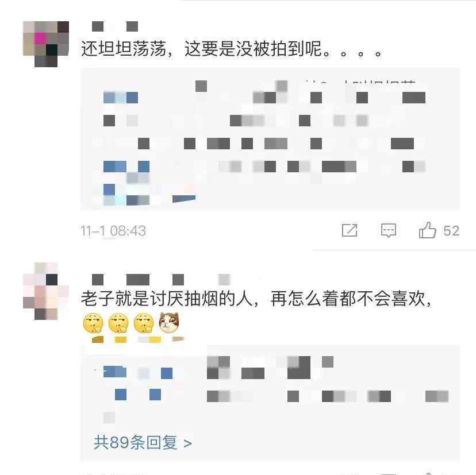The width and height of the screenshot is (476, 475).
Task: Tap the first commenter's blurred username
Action: click(x=115, y=26)
